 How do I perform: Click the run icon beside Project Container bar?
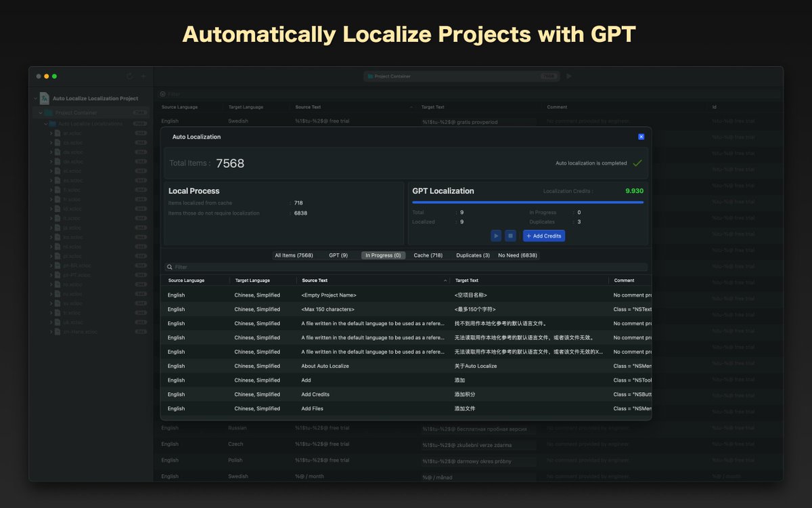(x=569, y=77)
